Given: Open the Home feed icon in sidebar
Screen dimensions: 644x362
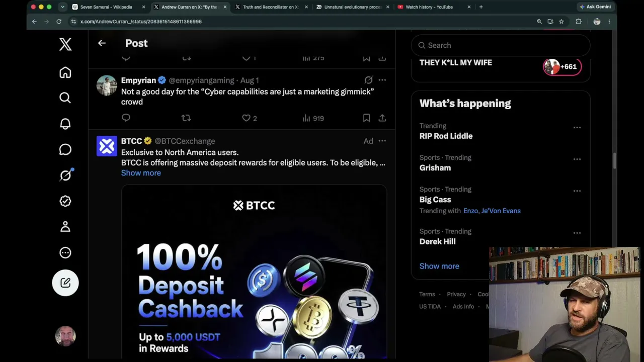Looking at the screenshot, I should (65, 72).
